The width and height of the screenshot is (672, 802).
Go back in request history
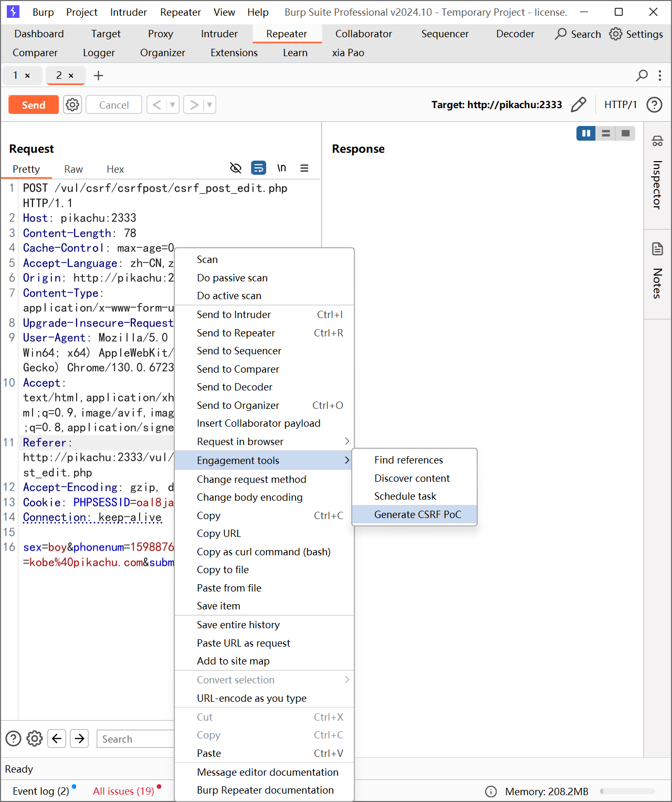pos(156,104)
